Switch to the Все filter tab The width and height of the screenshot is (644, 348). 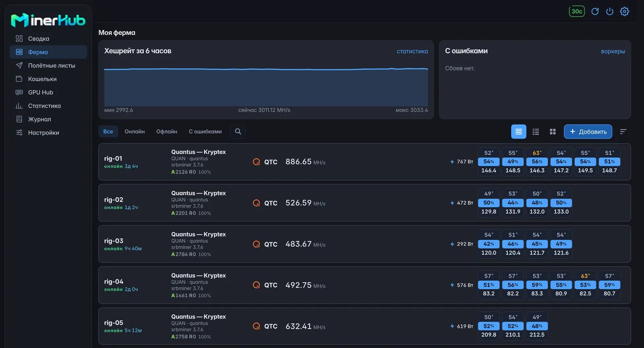coord(108,131)
